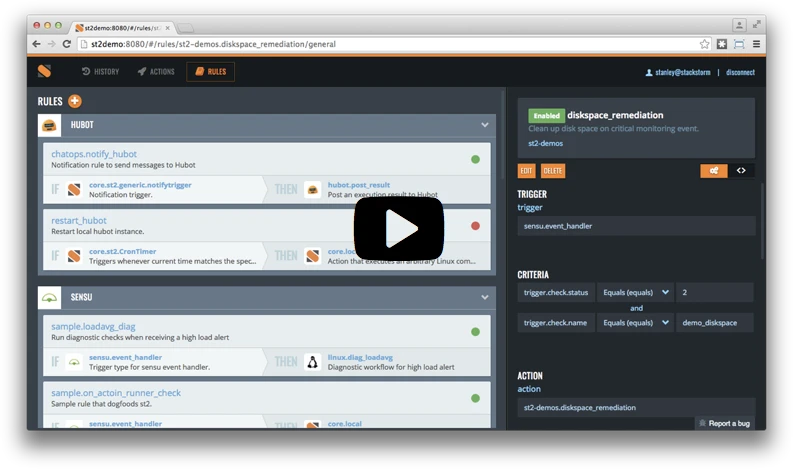This screenshot has height=469, width=793.
Task: Open the chatops.notify_hubot rule
Action: click(94, 154)
